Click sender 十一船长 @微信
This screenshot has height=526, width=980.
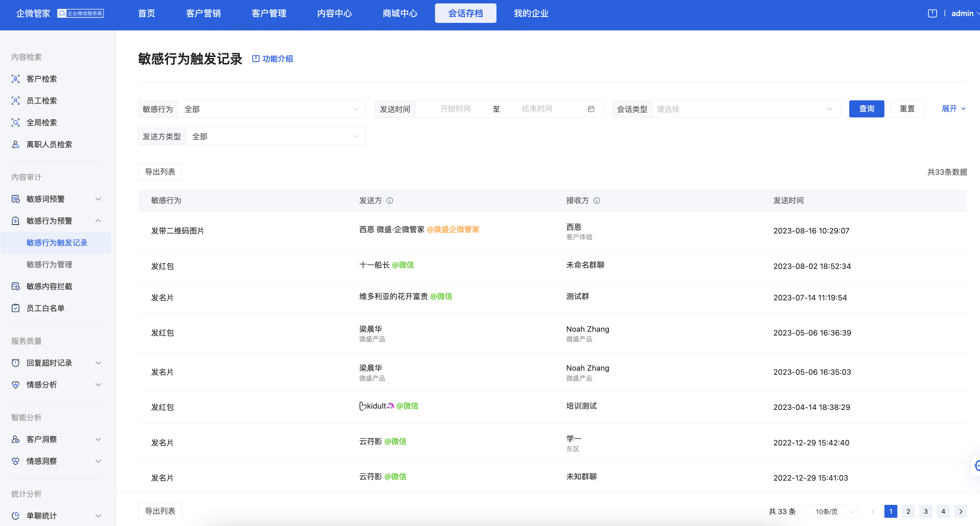(x=387, y=265)
